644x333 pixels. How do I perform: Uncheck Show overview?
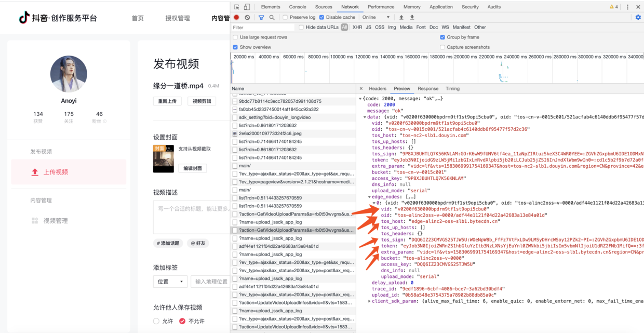(235, 47)
